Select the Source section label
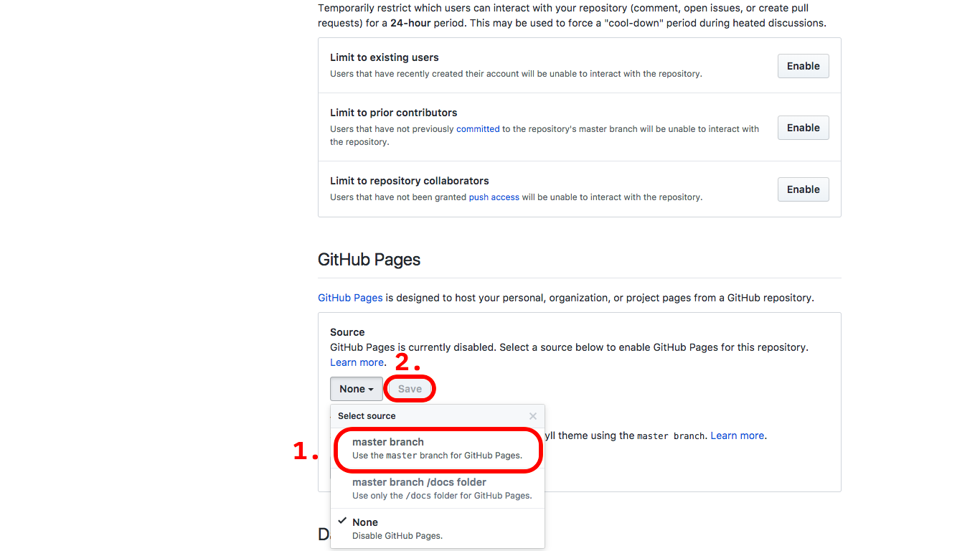Image resolution: width=980 pixels, height=551 pixels. pyautogui.click(x=347, y=331)
